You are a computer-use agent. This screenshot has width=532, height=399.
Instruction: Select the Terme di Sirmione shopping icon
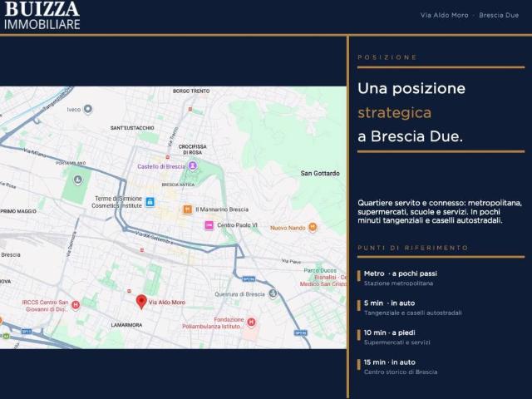click(x=150, y=202)
